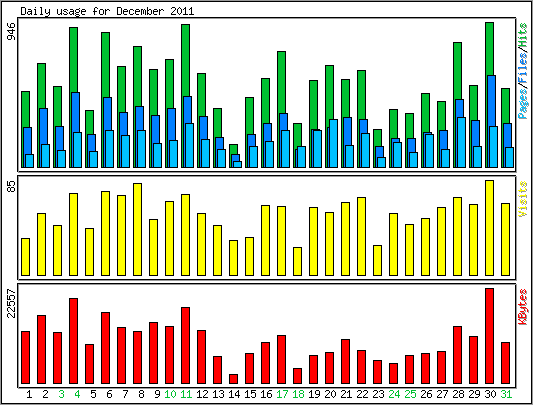Click the yellow visits bar for day 18

coord(297,261)
